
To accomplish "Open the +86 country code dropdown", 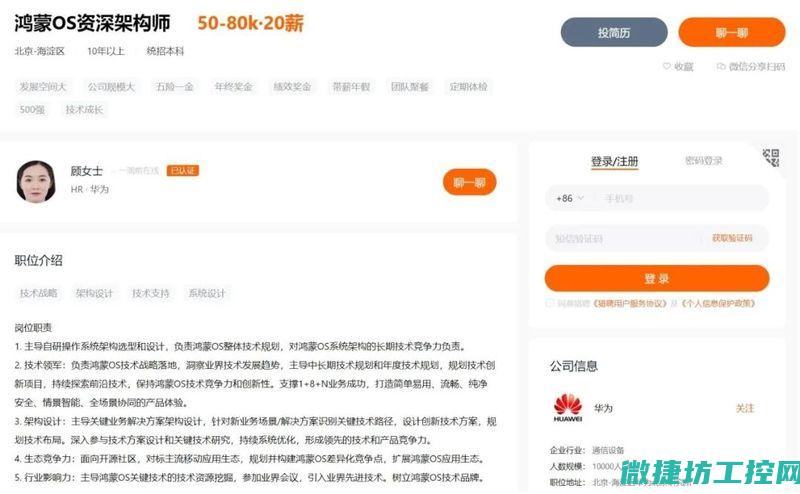I will tap(570, 198).
